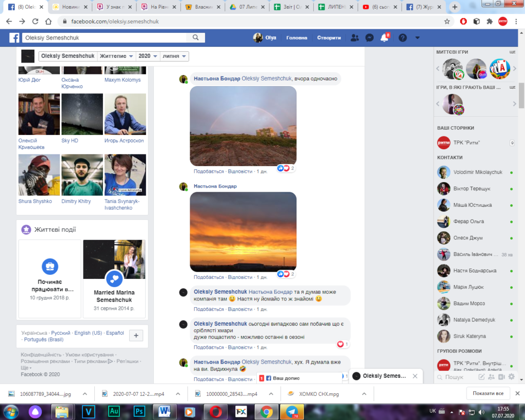Click Відповісти under the rainbow photo comment
The width and height of the screenshot is (525, 420).
tap(240, 171)
